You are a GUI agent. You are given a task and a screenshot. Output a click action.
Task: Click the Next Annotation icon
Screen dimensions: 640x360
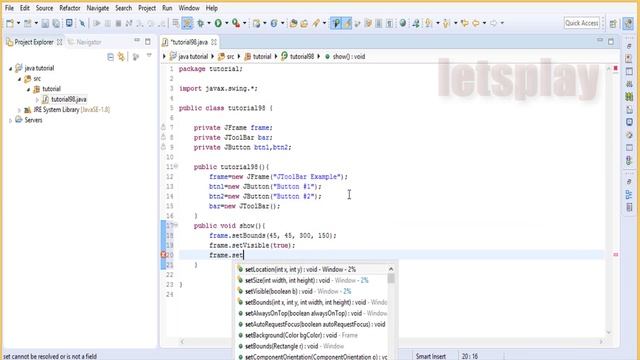429,23
